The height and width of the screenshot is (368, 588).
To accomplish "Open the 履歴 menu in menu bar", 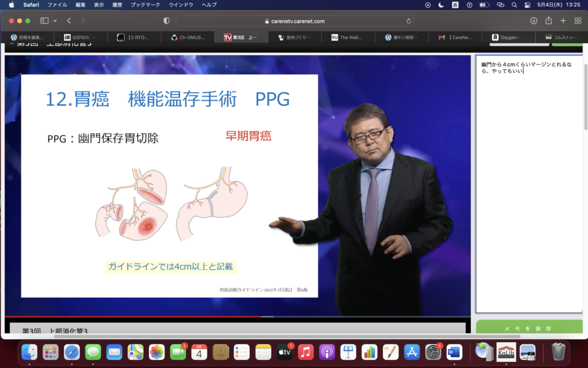I will (x=117, y=5).
